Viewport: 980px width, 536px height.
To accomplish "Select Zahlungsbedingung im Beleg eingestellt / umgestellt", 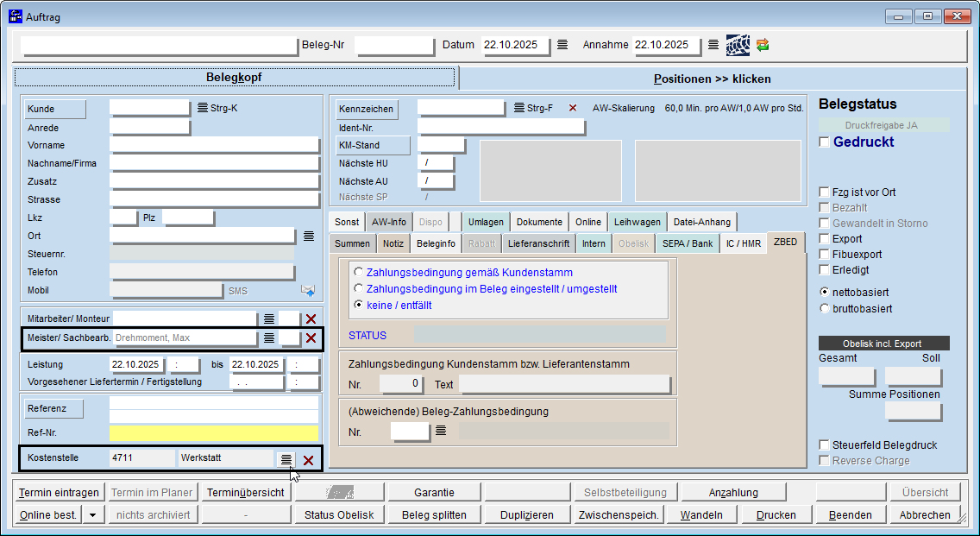I will pyautogui.click(x=358, y=288).
